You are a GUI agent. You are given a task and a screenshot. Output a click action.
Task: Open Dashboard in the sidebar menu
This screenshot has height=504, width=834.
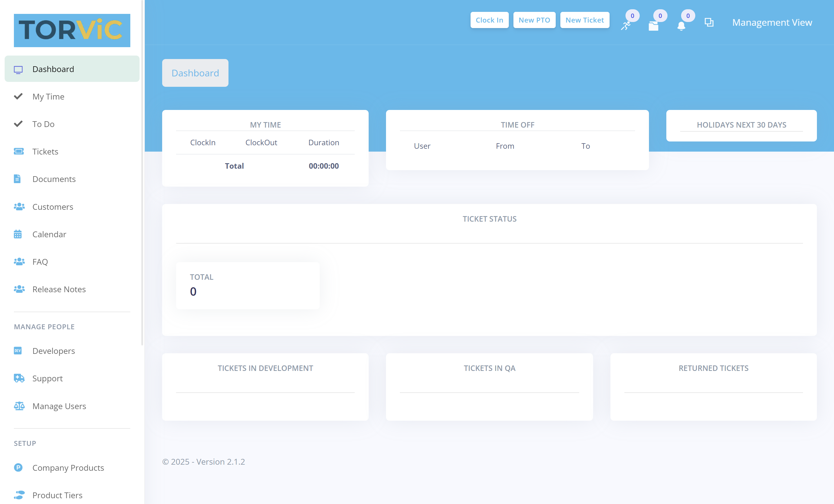click(x=72, y=69)
